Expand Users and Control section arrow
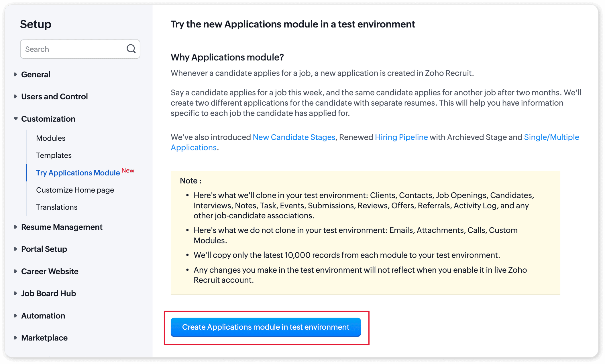Screen dimensions: 605x364 click(15, 96)
